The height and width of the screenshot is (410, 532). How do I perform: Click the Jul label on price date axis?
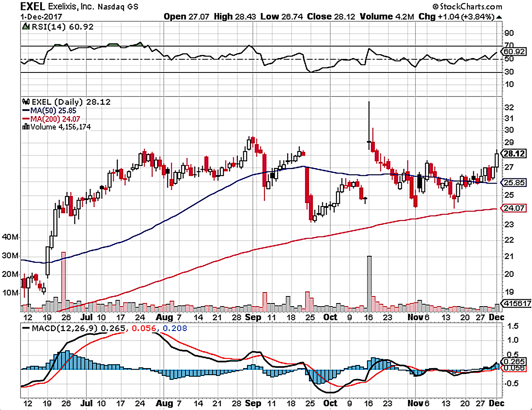tap(86, 317)
